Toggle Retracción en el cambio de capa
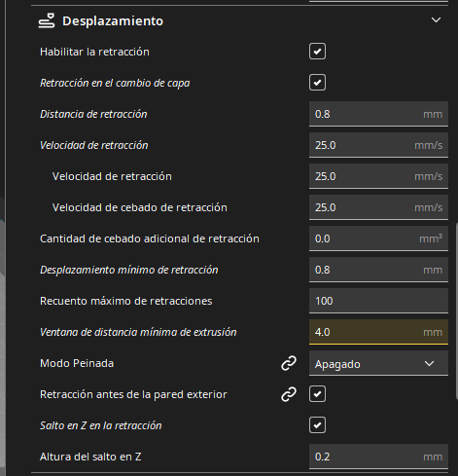This screenshot has height=476, width=458. pos(317,83)
